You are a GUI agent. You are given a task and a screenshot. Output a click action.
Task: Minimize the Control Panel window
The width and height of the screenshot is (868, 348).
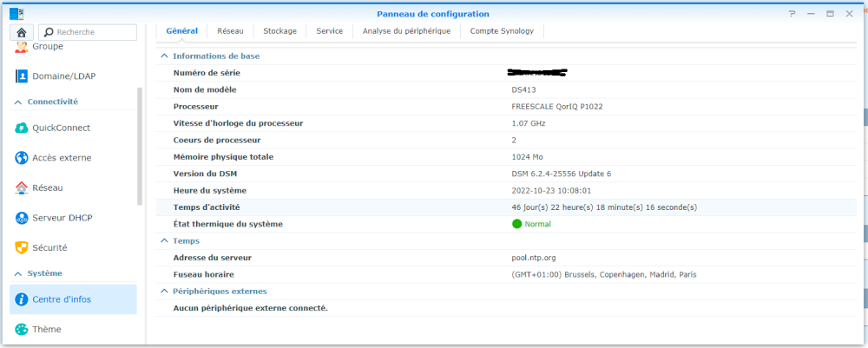(x=811, y=14)
